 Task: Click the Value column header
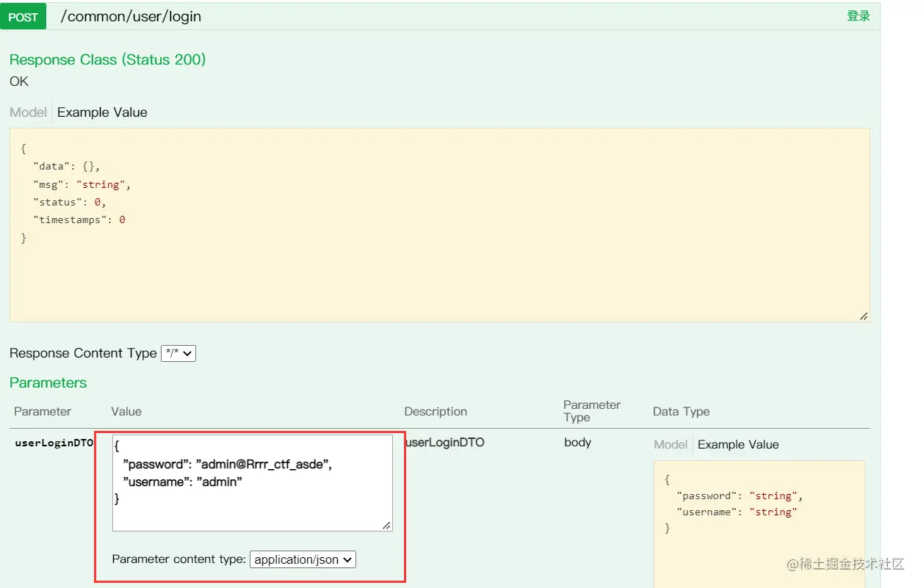click(x=126, y=411)
